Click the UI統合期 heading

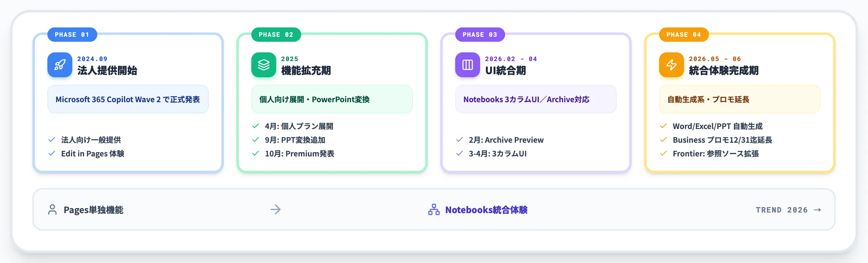(505, 70)
